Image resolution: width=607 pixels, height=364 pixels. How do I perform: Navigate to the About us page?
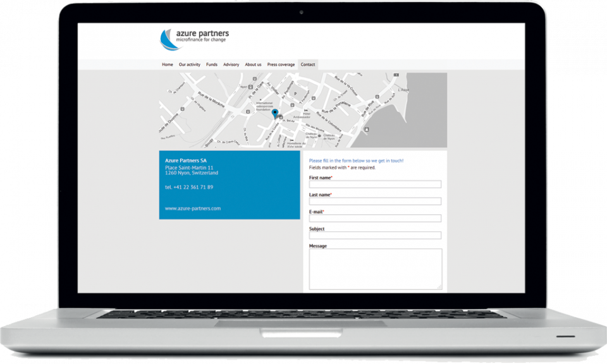pyautogui.click(x=253, y=64)
